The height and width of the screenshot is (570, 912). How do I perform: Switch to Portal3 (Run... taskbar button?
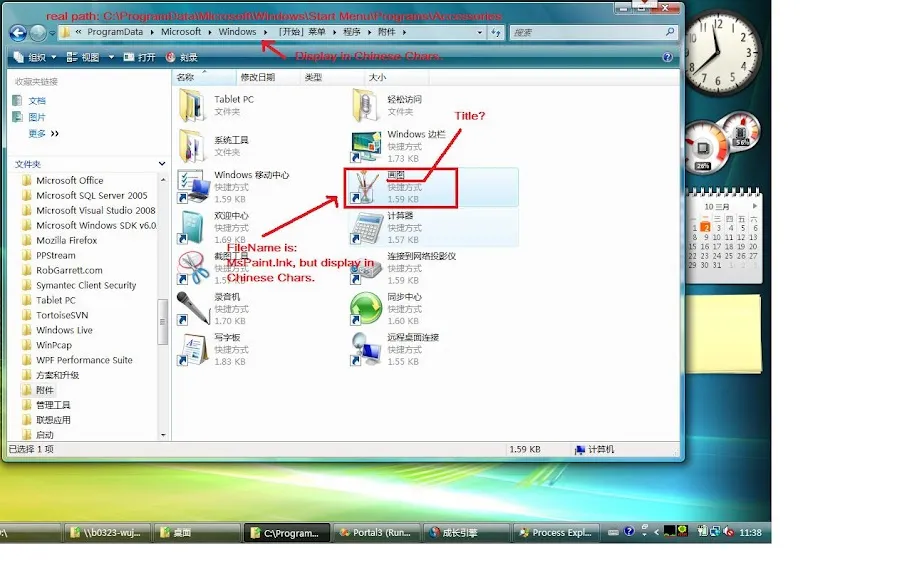377,532
